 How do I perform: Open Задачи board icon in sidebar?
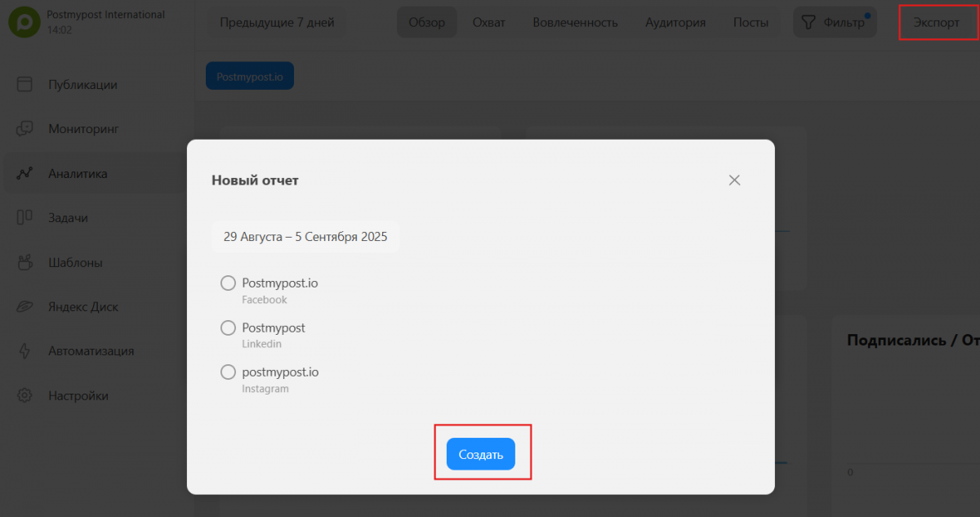(x=24, y=217)
